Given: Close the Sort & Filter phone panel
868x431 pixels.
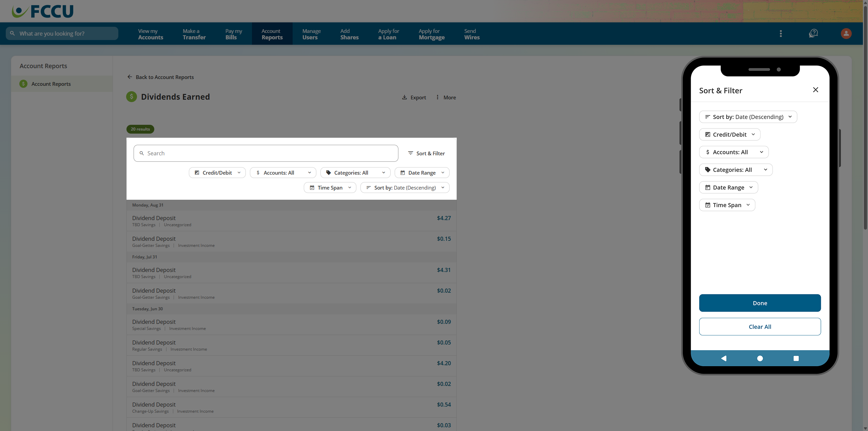Looking at the screenshot, I should click(816, 90).
